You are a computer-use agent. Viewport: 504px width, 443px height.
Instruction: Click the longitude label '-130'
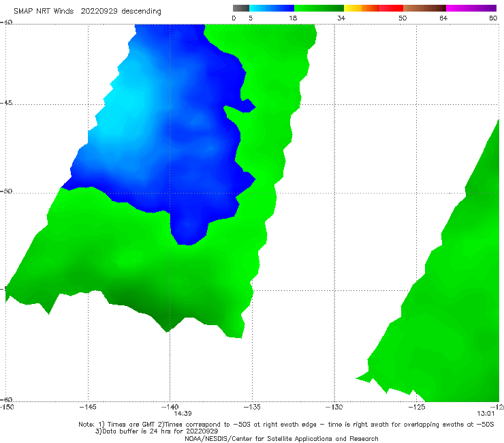(x=334, y=407)
